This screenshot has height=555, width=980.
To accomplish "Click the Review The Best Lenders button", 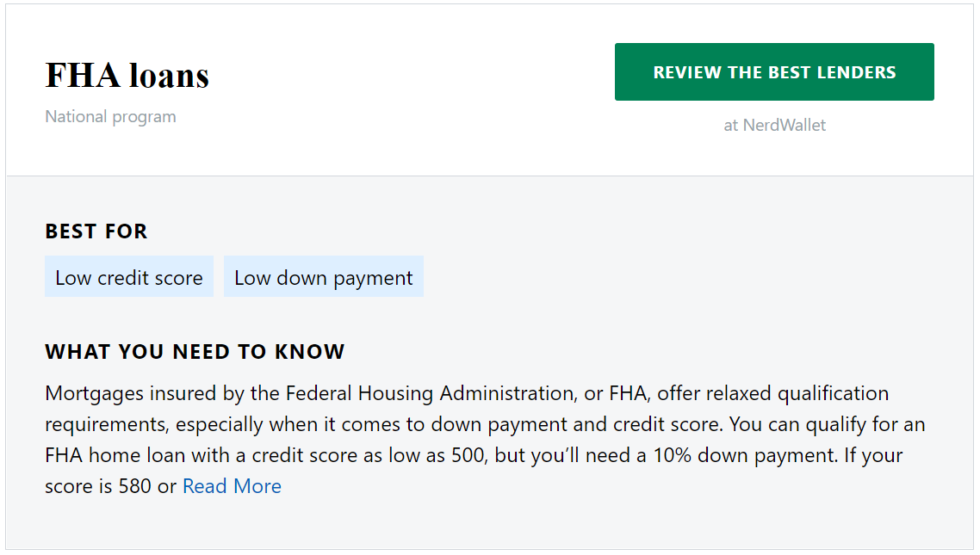I will pos(773,71).
